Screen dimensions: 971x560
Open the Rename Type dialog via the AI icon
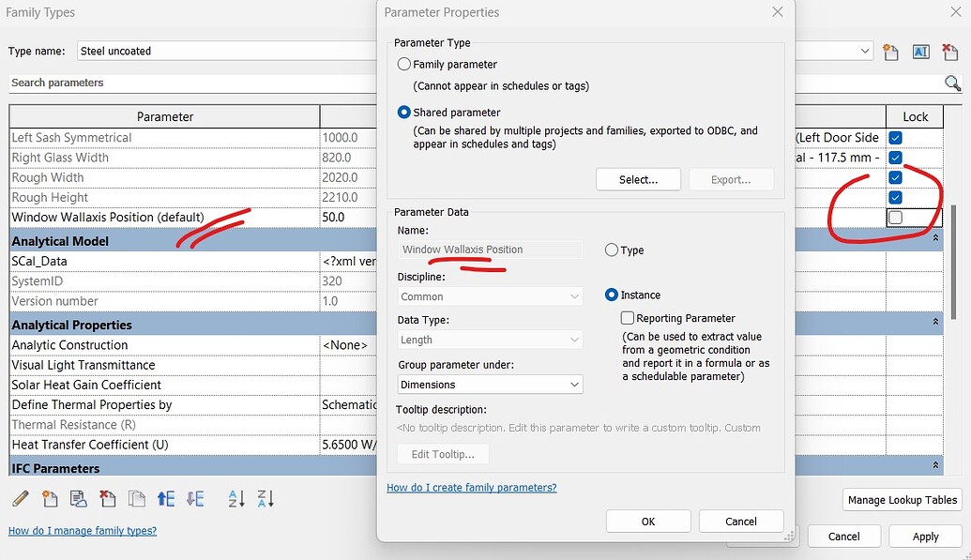pyautogui.click(x=920, y=52)
